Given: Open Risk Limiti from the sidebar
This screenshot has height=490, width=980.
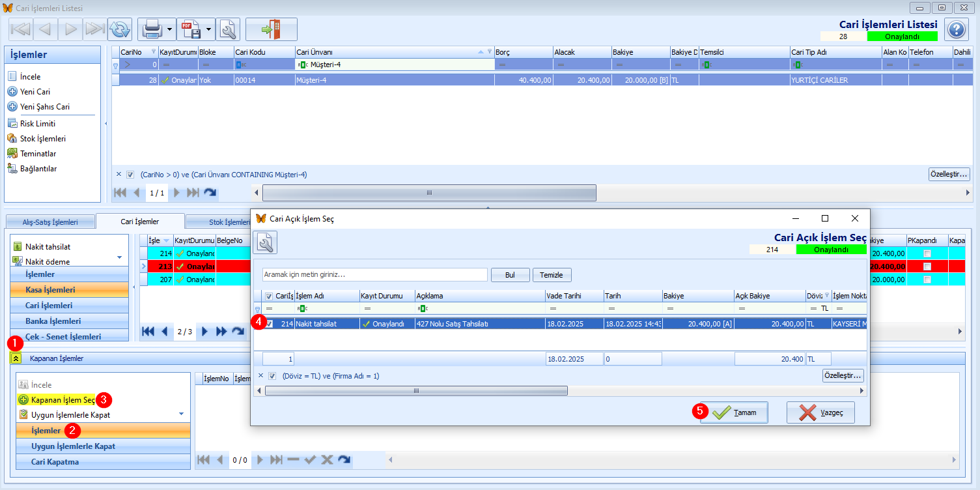Looking at the screenshot, I should click(37, 124).
